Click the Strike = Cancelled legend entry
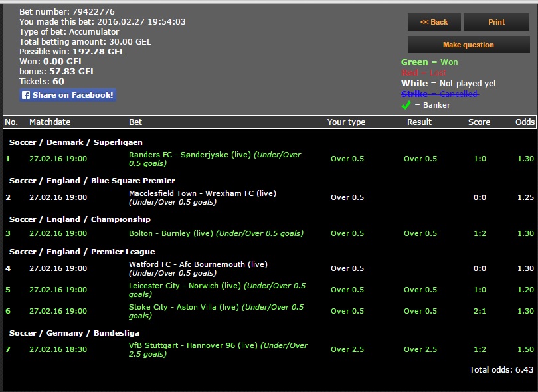538x392 pixels. coord(440,94)
